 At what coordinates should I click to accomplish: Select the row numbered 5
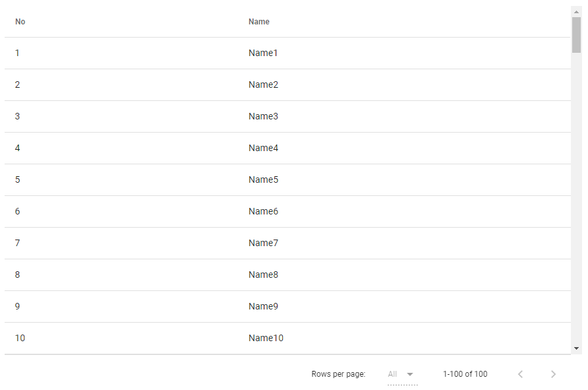click(18, 179)
